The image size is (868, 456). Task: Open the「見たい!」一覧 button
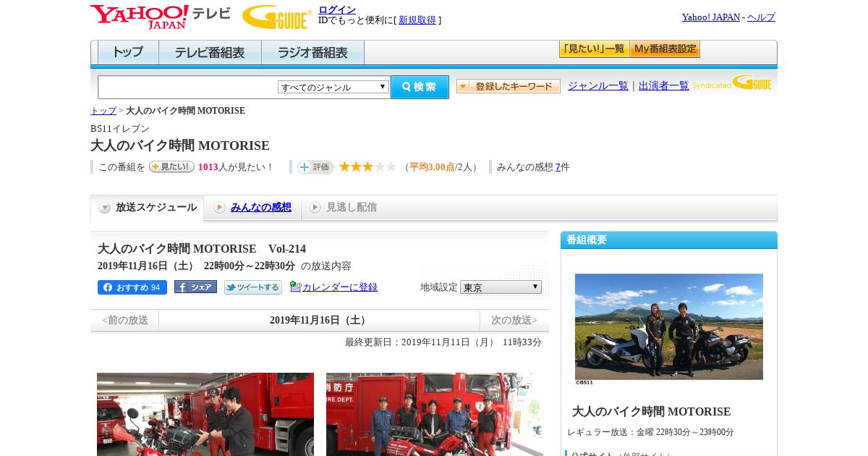pos(594,49)
